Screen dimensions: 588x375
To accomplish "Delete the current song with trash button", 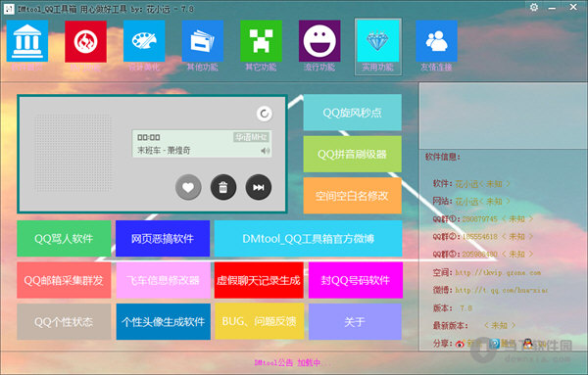I will [x=223, y=187].
